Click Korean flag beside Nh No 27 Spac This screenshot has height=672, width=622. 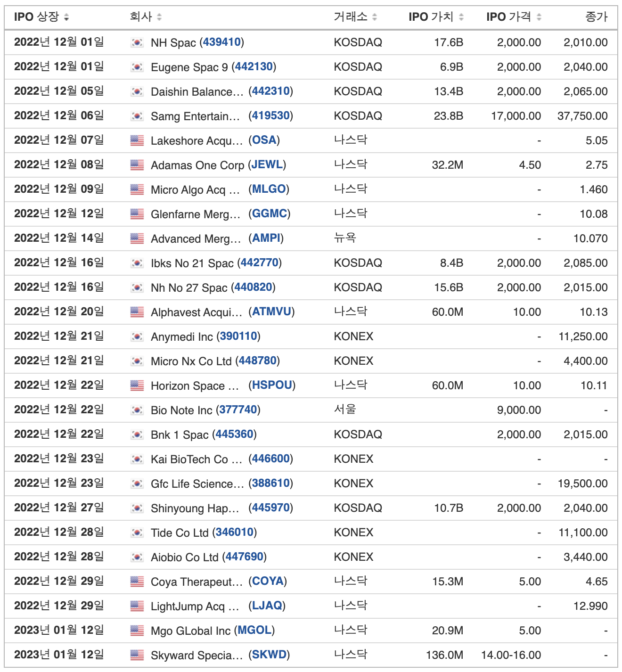[137, 287]
